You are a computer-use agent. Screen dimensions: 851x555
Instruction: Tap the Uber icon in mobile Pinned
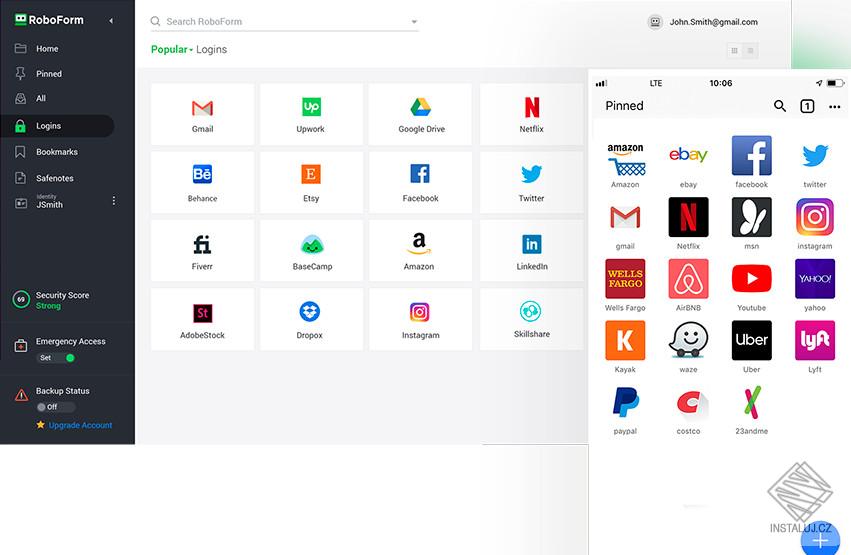click(x=752, y=340)
